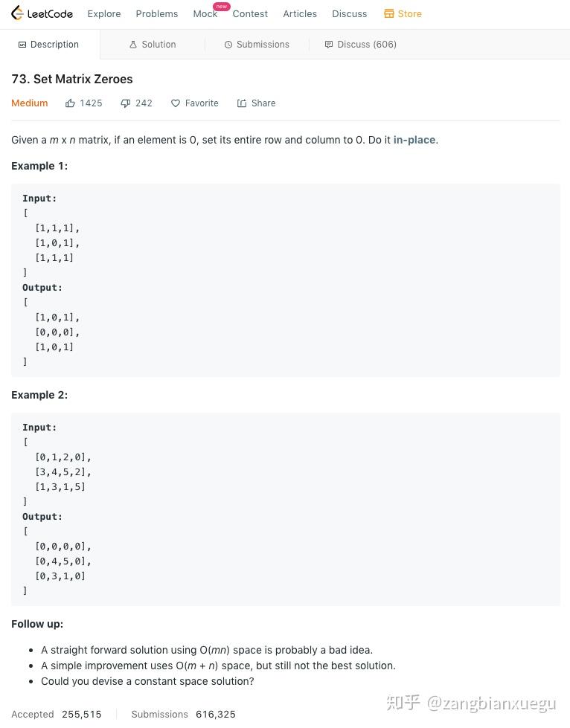The width and height of the screenshot is (570, 728).
Task: Open the Articles navigation link
Action: pos(300,13)
